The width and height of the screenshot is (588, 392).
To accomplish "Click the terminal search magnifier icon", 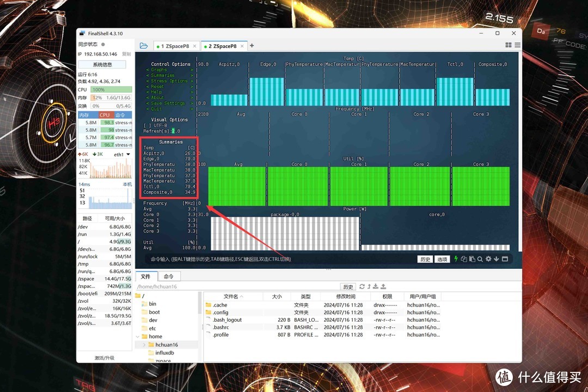I will (x=480, y=259).
